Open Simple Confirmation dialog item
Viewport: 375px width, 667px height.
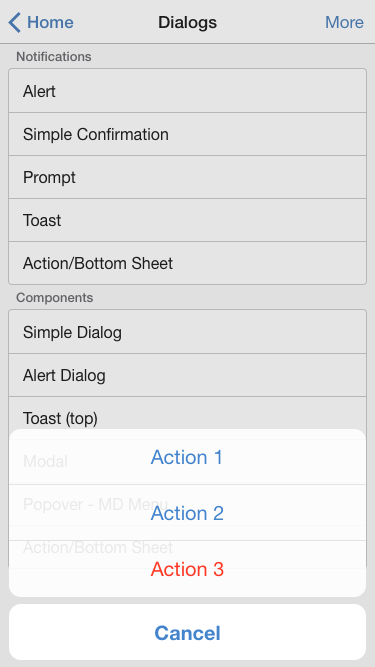pyautogui.click(x=188, y=134)
